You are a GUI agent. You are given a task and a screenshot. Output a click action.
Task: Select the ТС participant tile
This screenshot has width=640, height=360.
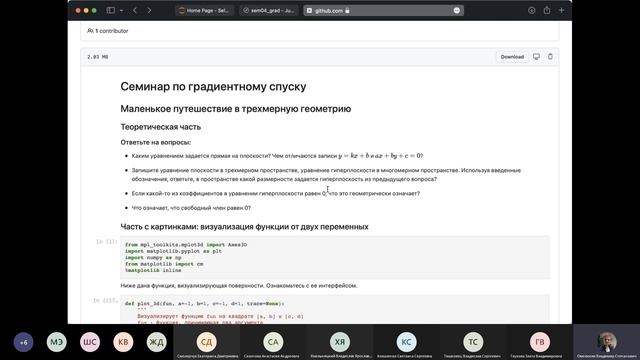click(473, 342)
